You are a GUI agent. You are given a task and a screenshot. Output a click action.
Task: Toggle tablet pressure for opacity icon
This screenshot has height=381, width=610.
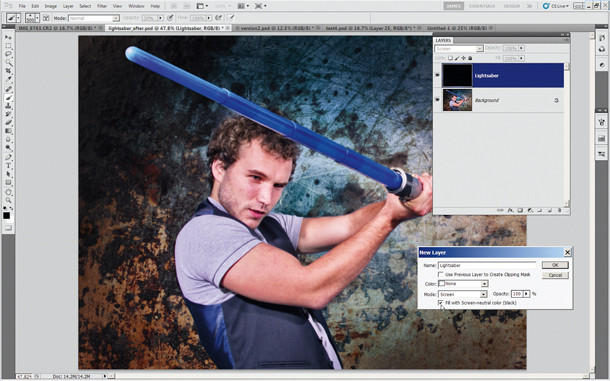tap(170, 18)
